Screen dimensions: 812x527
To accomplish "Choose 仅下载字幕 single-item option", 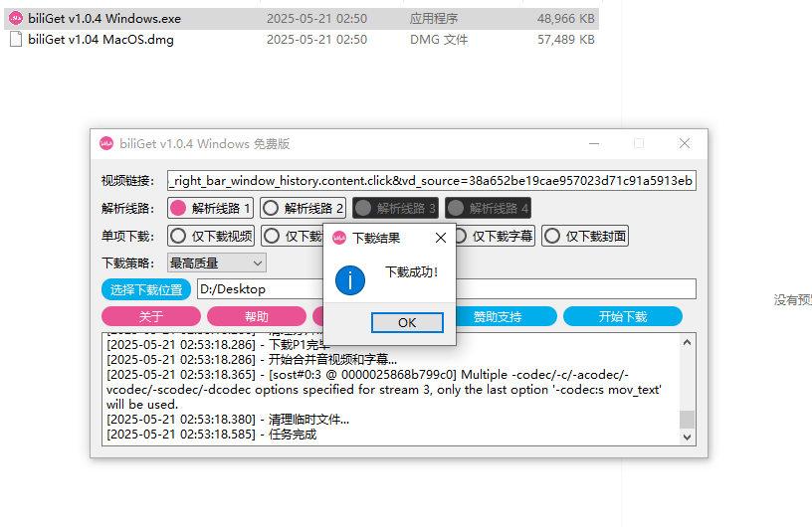I will click(494, 236).
